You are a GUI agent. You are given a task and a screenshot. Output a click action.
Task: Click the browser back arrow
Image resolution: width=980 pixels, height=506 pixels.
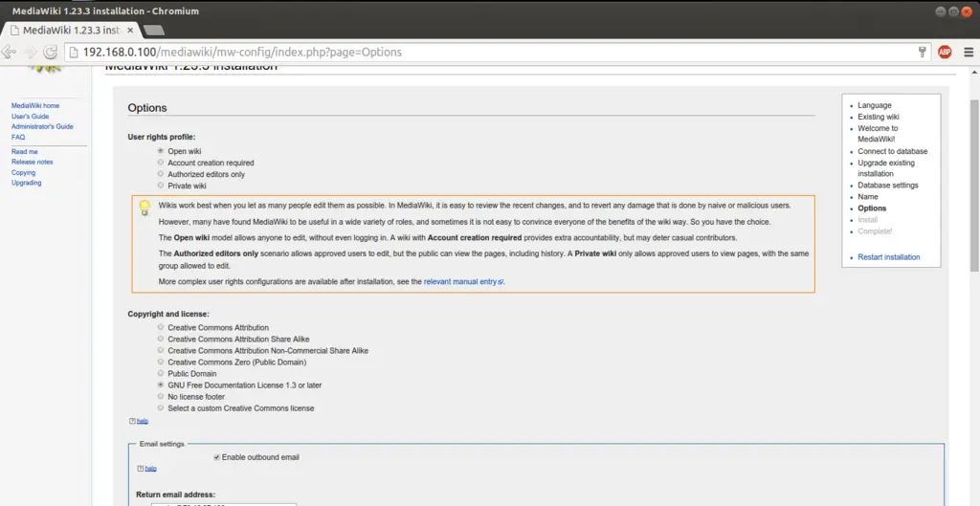coord(8,52)
